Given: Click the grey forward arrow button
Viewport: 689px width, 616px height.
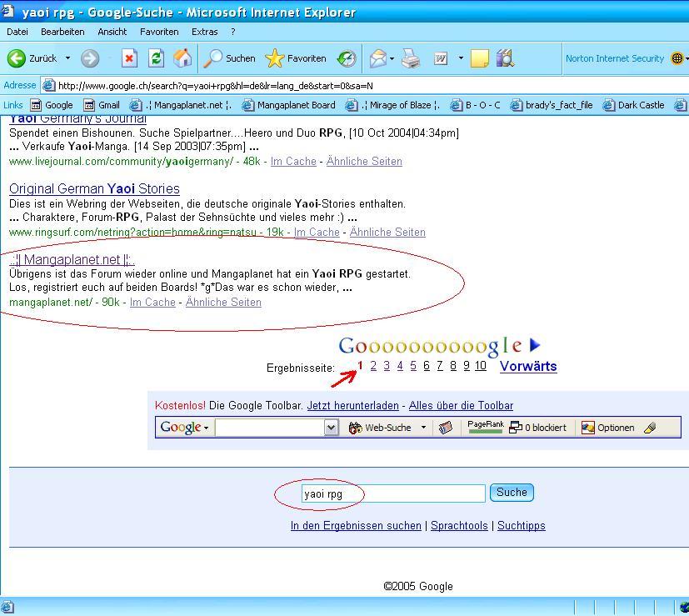Looking at the screenshot, I should tap(90, 58).
